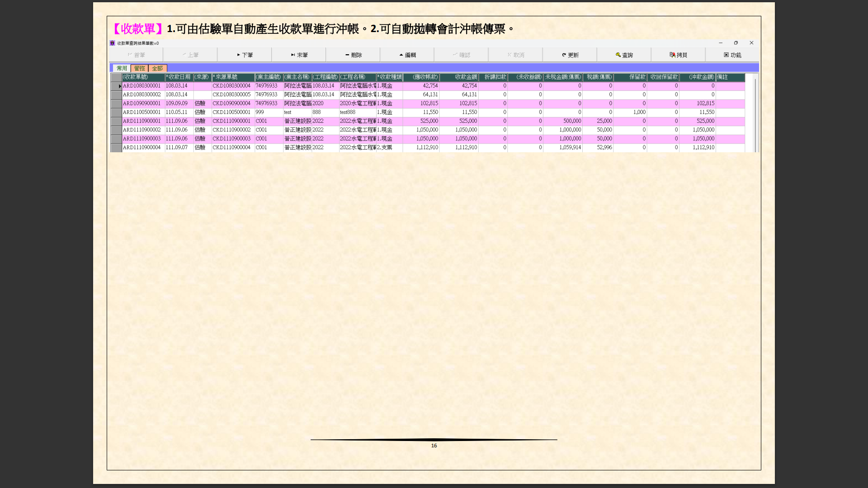Refresh data with the 更新 button
The image size is (868, 488).
tap(570, 55)
